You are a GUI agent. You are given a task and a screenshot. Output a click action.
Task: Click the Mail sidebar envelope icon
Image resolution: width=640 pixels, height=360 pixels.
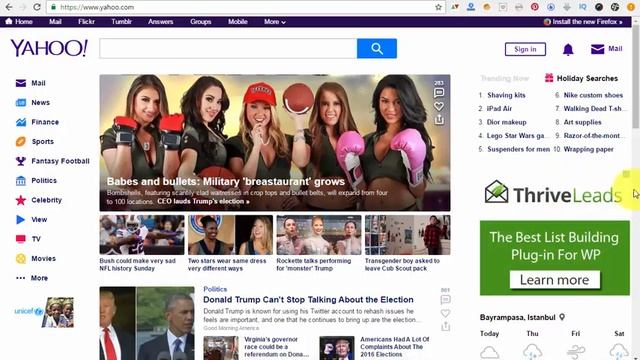tap(21, 83)
